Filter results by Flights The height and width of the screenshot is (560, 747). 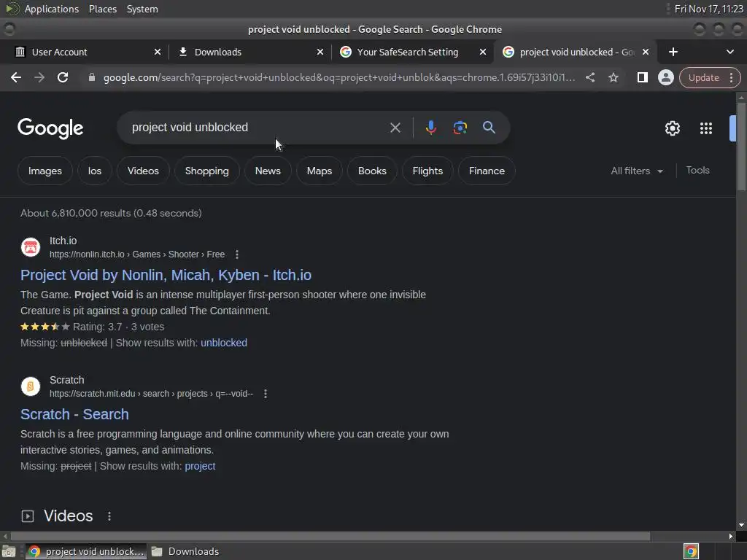[427, 171]
